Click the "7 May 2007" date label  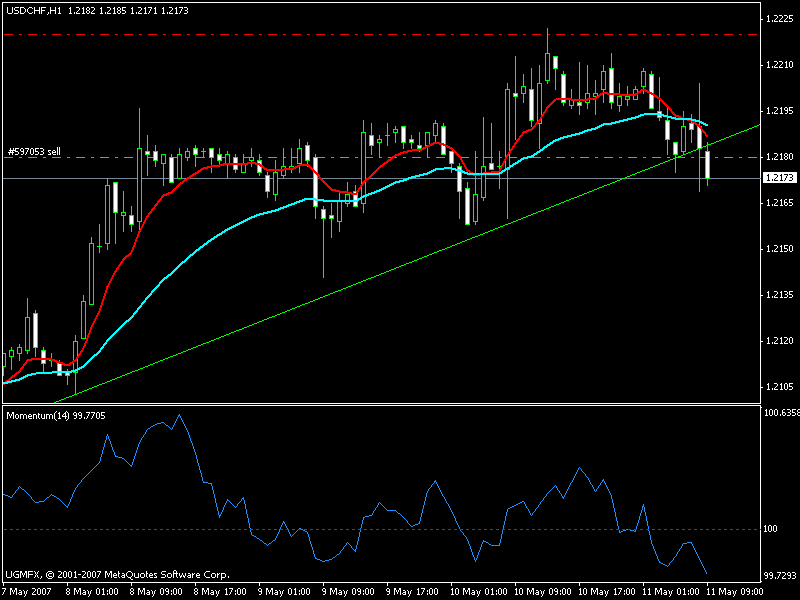pyautogui.click(x=26, y=590)
